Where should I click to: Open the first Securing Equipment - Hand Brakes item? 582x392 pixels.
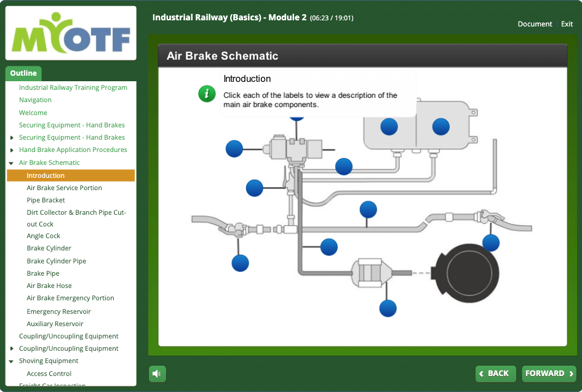(x=71, y=125)
